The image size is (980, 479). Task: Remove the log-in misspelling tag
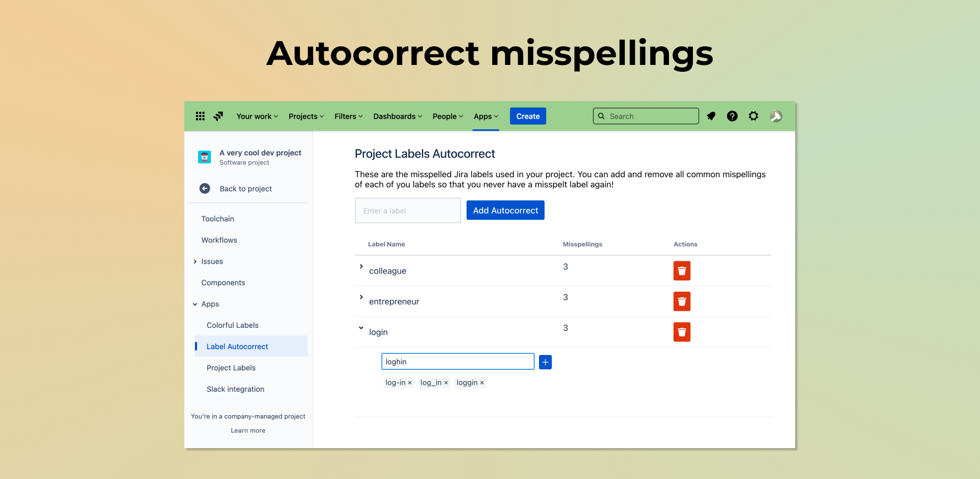410,383
